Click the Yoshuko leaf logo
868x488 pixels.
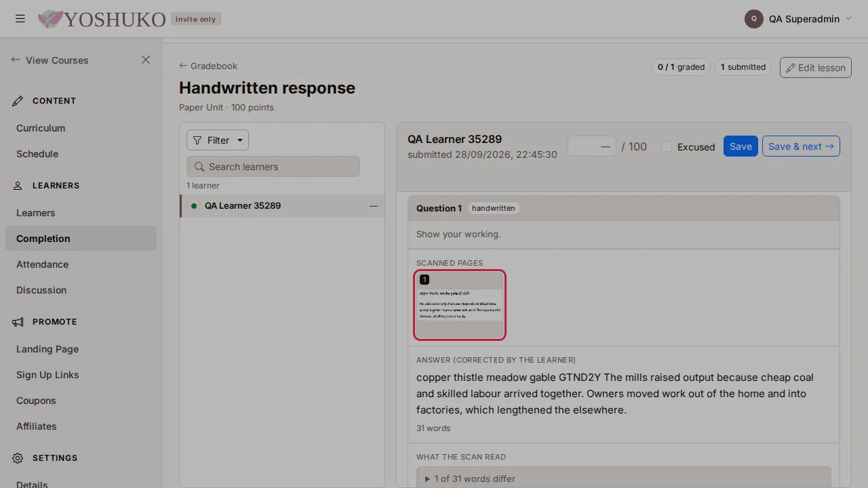tap(50, 19)
